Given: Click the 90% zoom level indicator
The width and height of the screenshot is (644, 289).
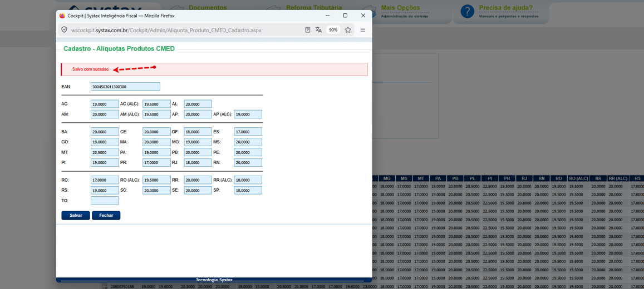Looking at the screenshot, I should click(333, 30).
